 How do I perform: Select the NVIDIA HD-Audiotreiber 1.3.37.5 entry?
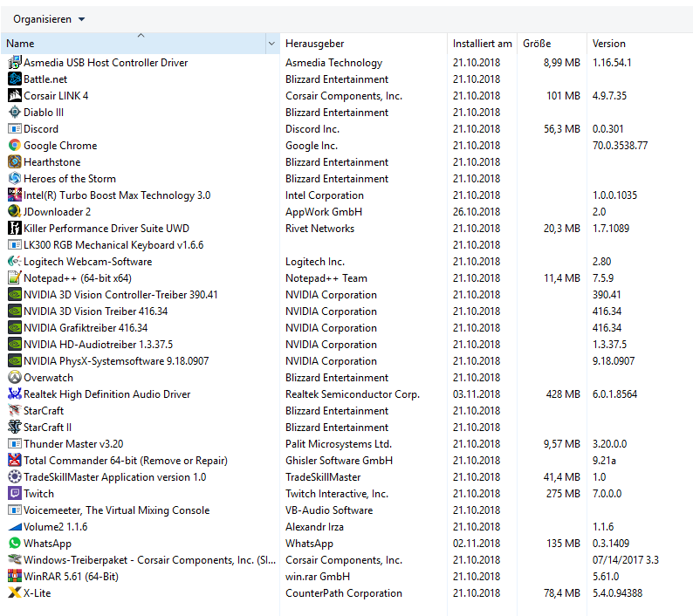point(346,345)
